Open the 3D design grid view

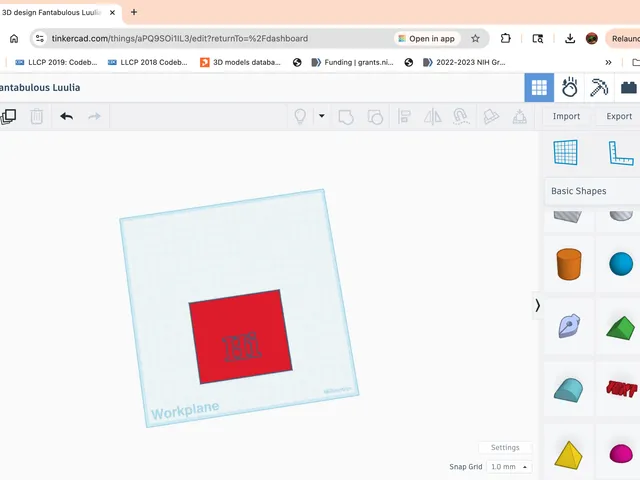(539, 88)
